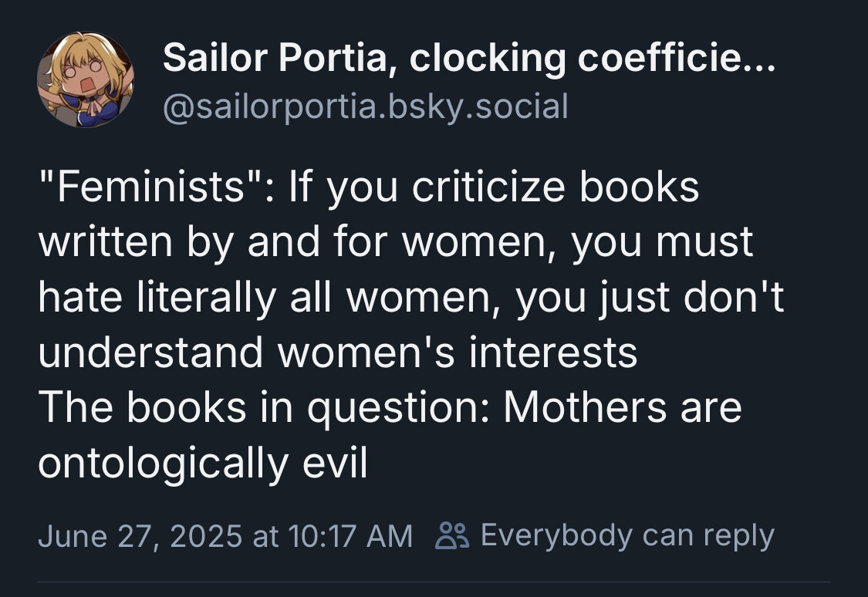Click the 10:17 AM time text
The image size is (868, 597).
pyautogui.click(x=350, y=536)
